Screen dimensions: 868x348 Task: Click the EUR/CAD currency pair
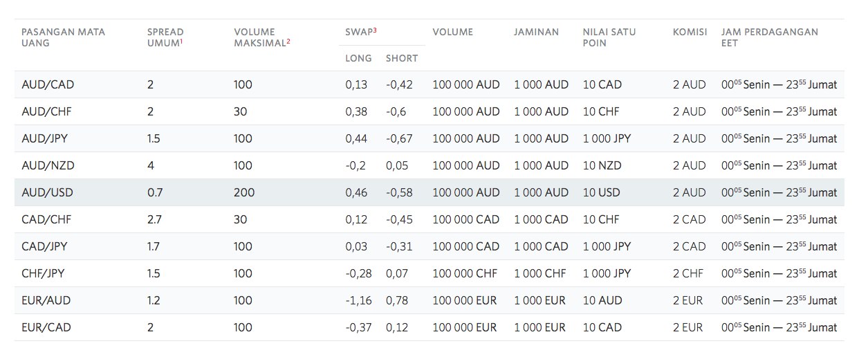46,327
